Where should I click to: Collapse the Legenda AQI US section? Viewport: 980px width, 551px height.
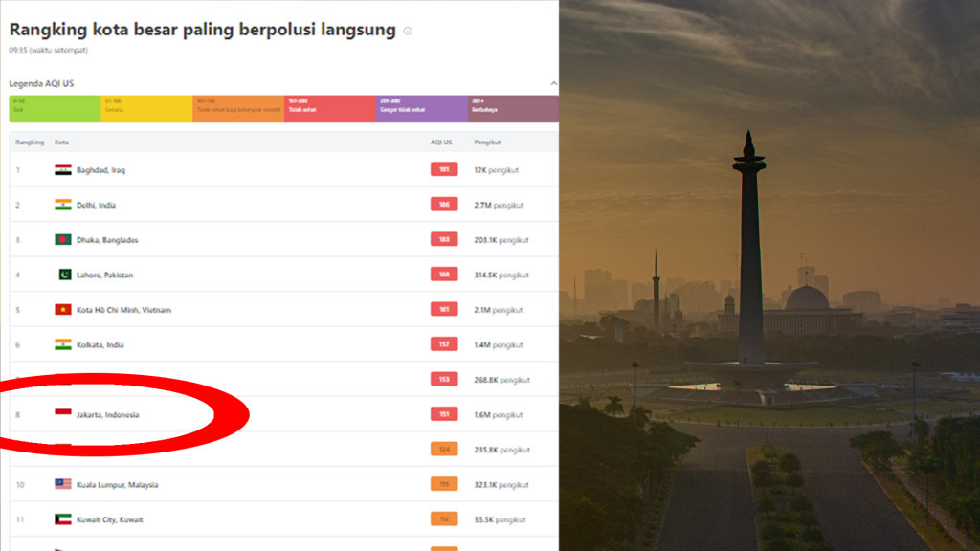coord(553,83)
